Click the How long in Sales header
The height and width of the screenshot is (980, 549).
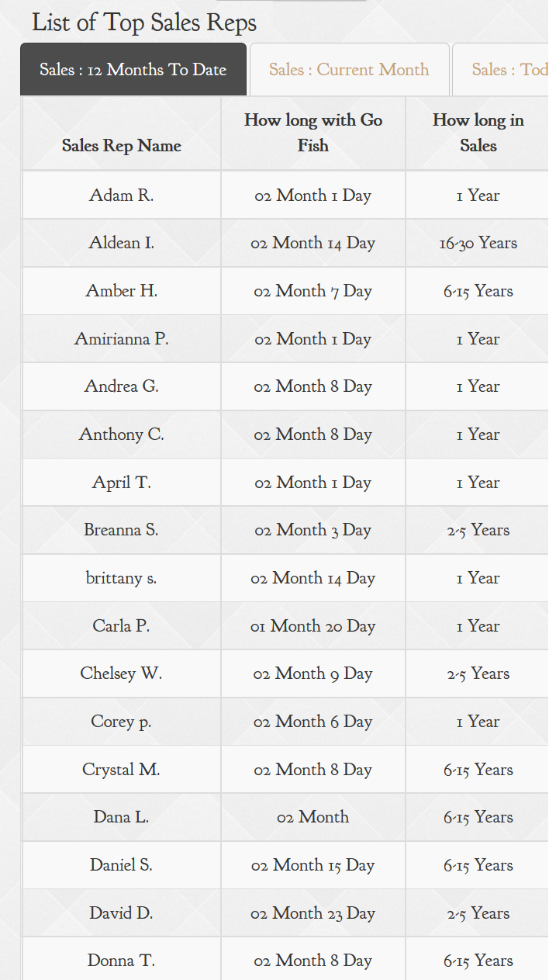tap(478, 133)
